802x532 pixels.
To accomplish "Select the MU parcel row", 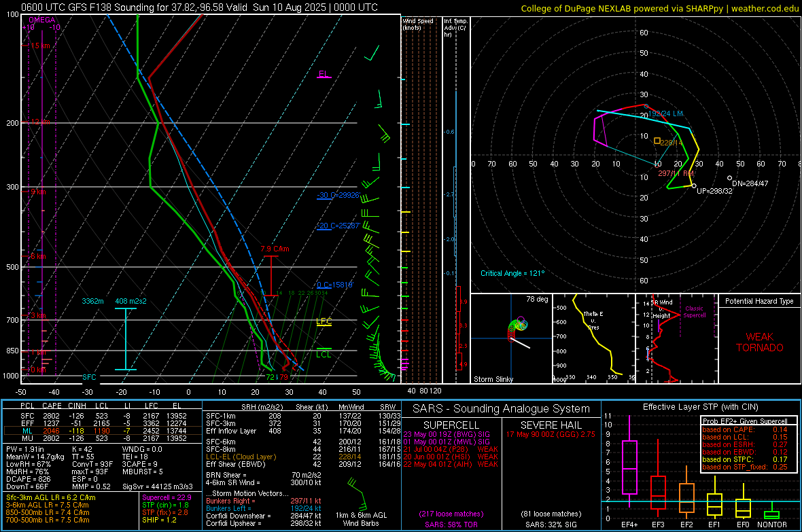I will tap(103, 438).
